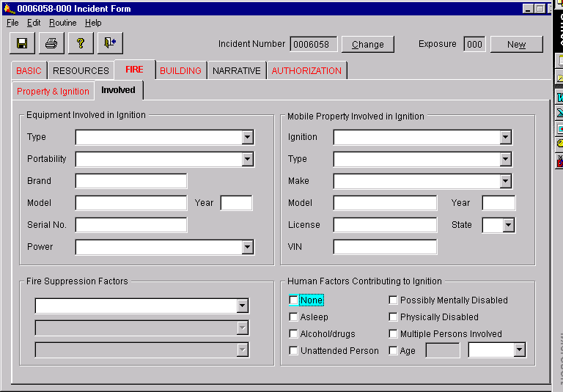Image resolution: width=563 pixels, height=392 pixels.
Task: Toggle the Alcohol/drugs checkbox
Action: click(294, 334)
